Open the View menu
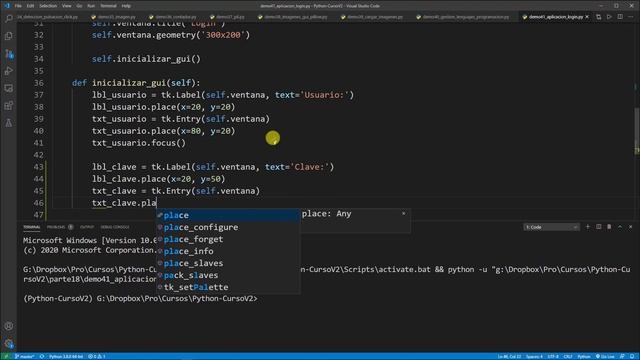The image size is (640, 360). 67,6
